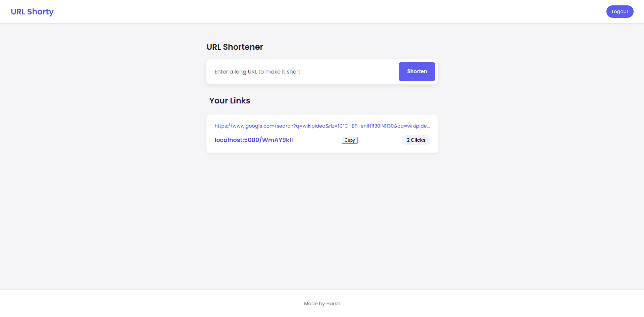Viewport: 644px width, 317px height.
Task: Focus the long URL input field
Action: (x=302, y=72)
